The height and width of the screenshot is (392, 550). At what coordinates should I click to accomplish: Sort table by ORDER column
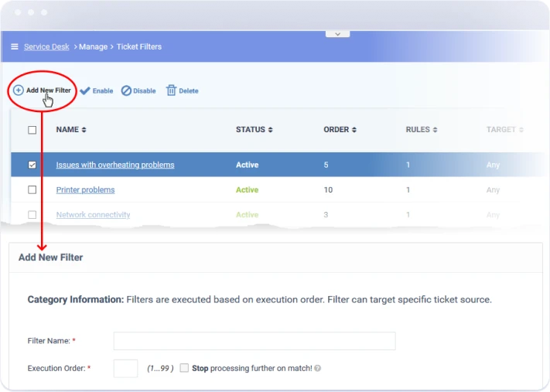340,130
